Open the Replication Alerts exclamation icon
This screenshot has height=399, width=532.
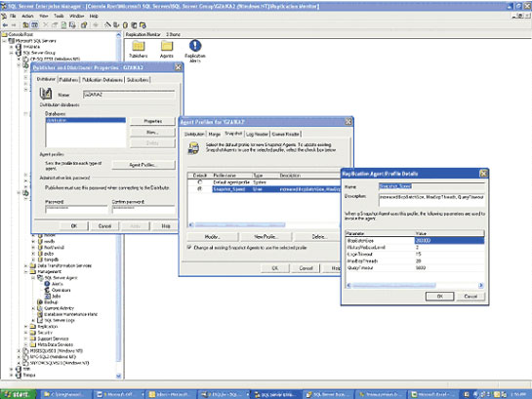coord(195,46)
